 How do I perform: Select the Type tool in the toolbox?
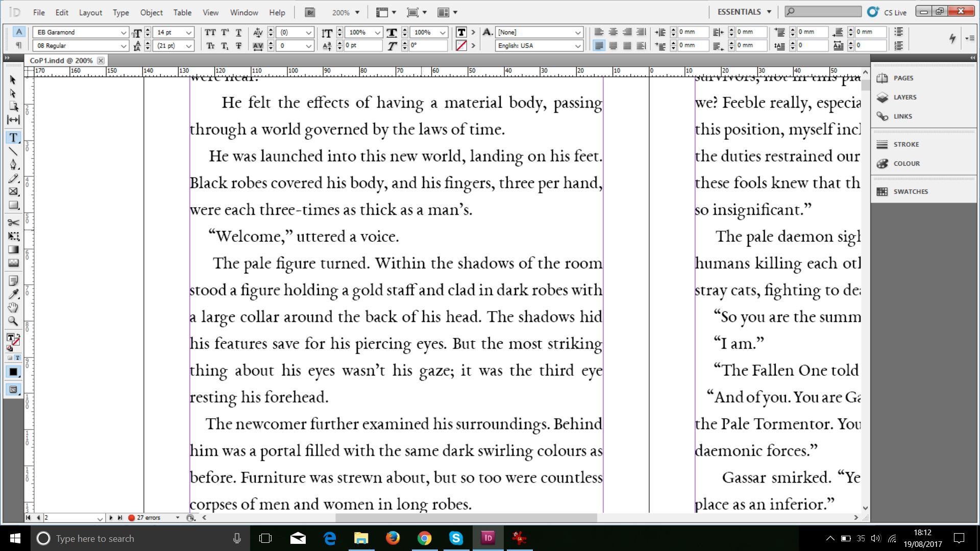[x=14, y=137]
